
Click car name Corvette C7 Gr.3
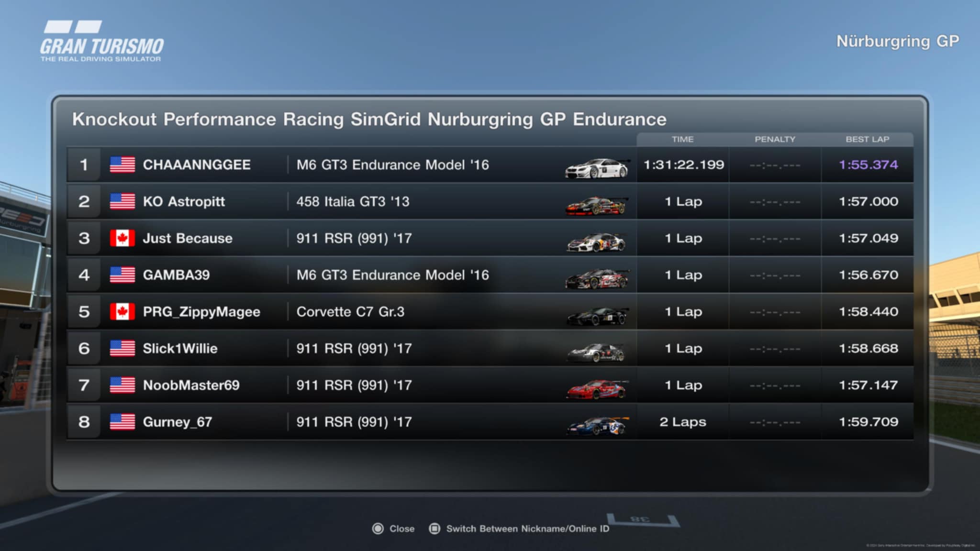350,312
